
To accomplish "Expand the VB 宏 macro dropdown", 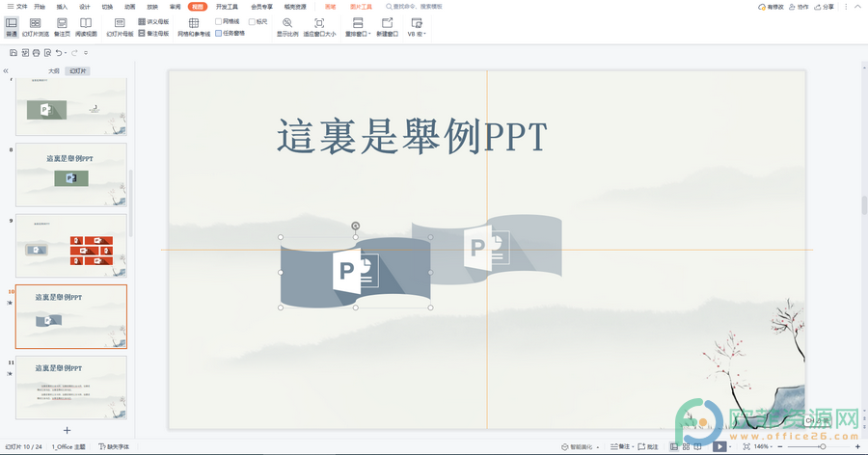I will click(417, 27).
